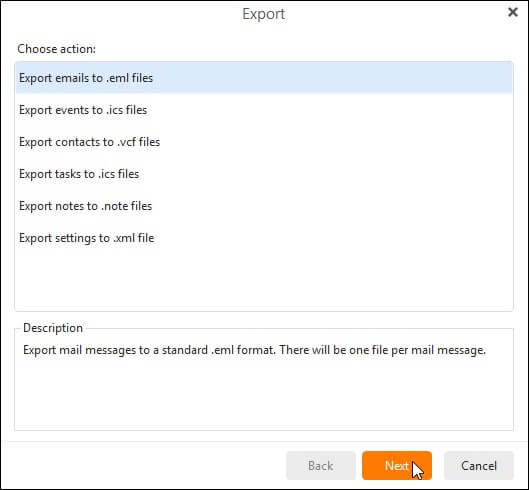Click blank space below the action list items
The image size is (529, 490).
click(264, 282)
